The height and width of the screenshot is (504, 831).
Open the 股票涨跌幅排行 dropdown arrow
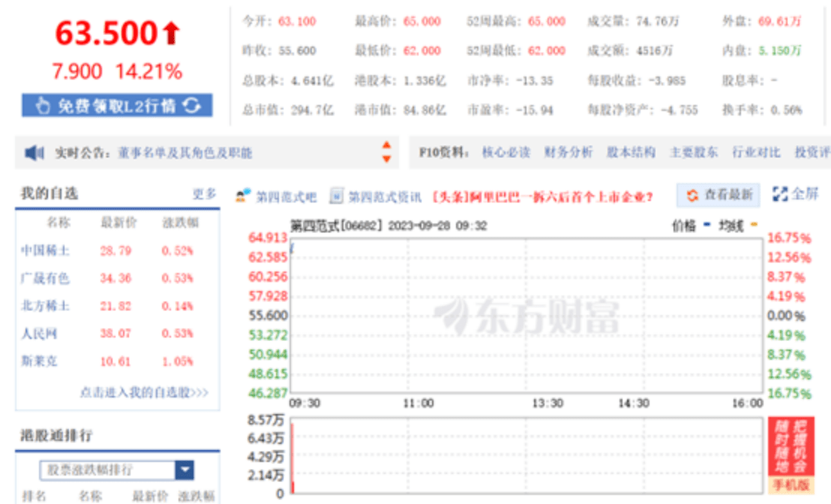(184, 469)
